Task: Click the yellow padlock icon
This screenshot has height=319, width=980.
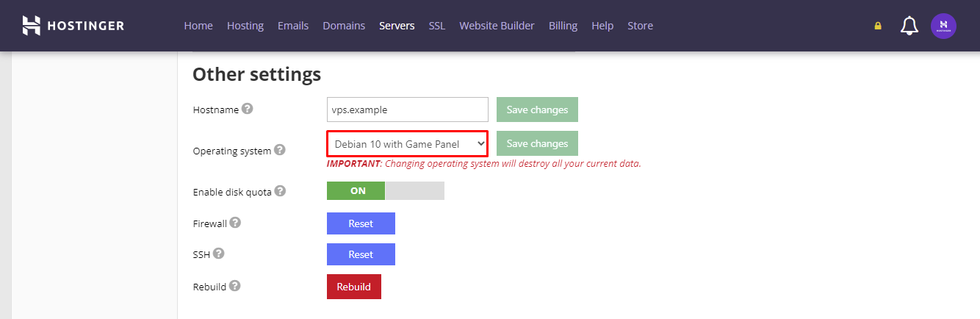Action: coord(877,26)
